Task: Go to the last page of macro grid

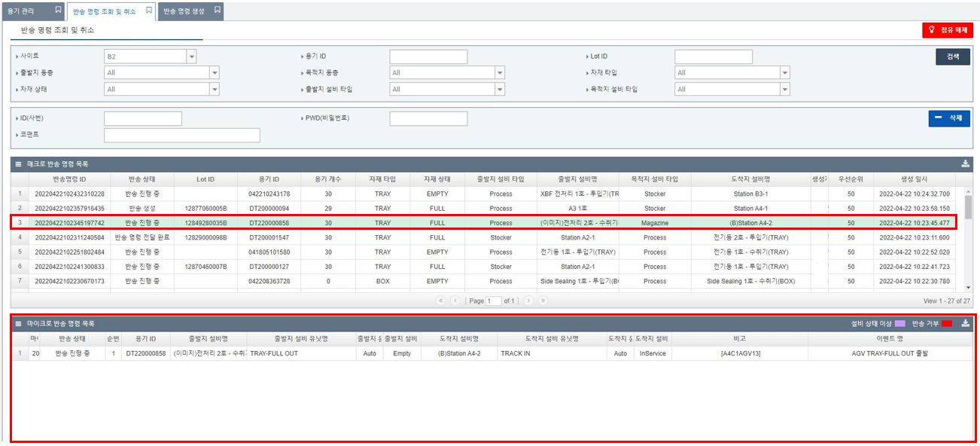Action: (543, 301)
